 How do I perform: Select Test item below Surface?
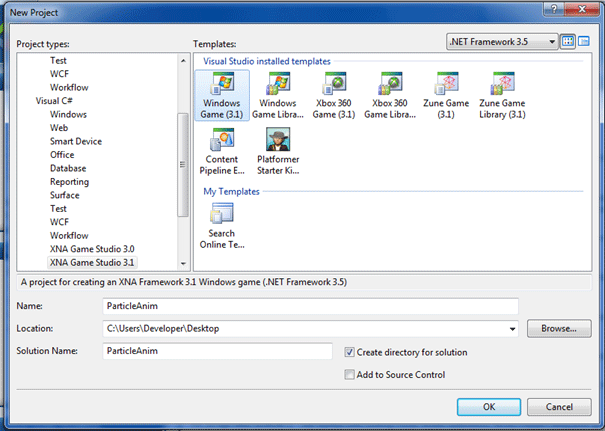[58, 209]
